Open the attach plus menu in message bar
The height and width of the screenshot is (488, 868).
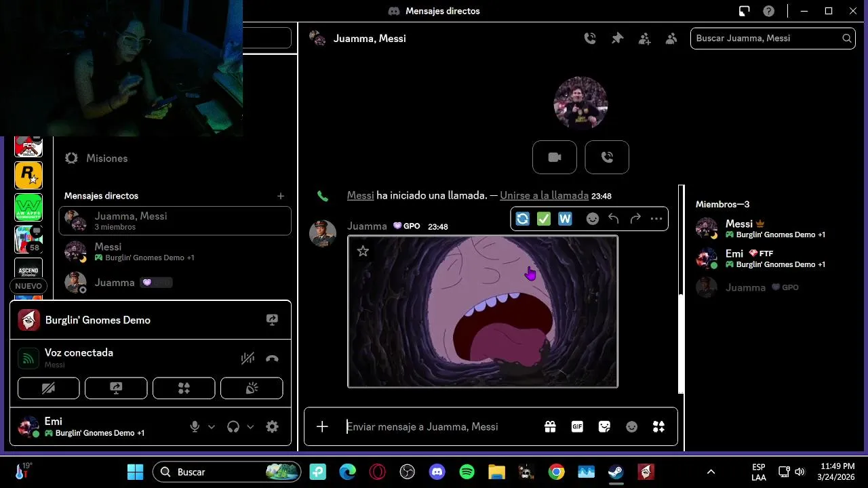pyautogui.click(x=322, y=426)
